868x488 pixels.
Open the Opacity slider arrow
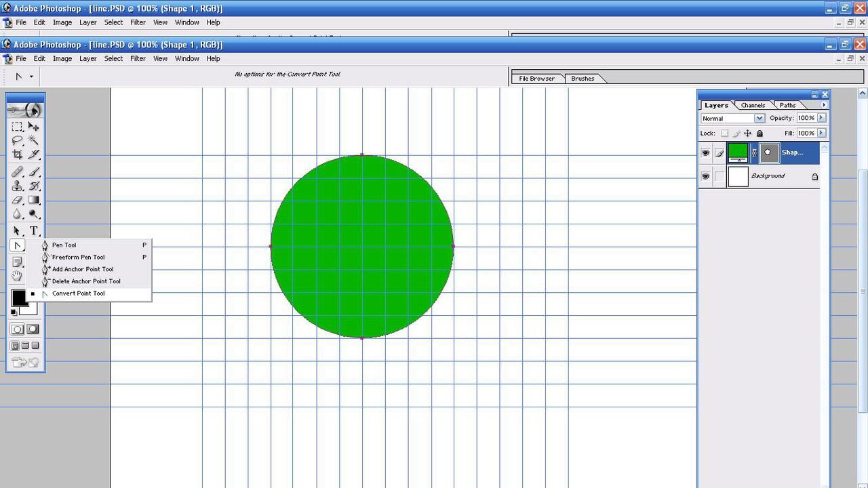(821, 118)
